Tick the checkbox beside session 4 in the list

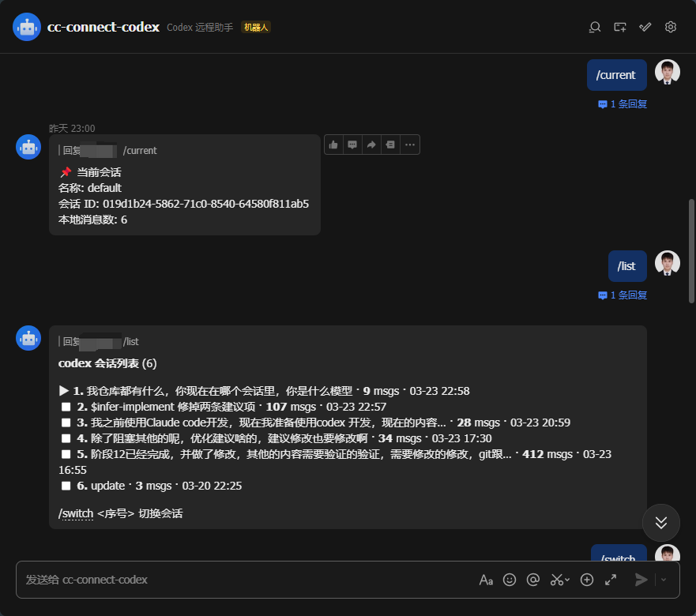tap(66, 438)
